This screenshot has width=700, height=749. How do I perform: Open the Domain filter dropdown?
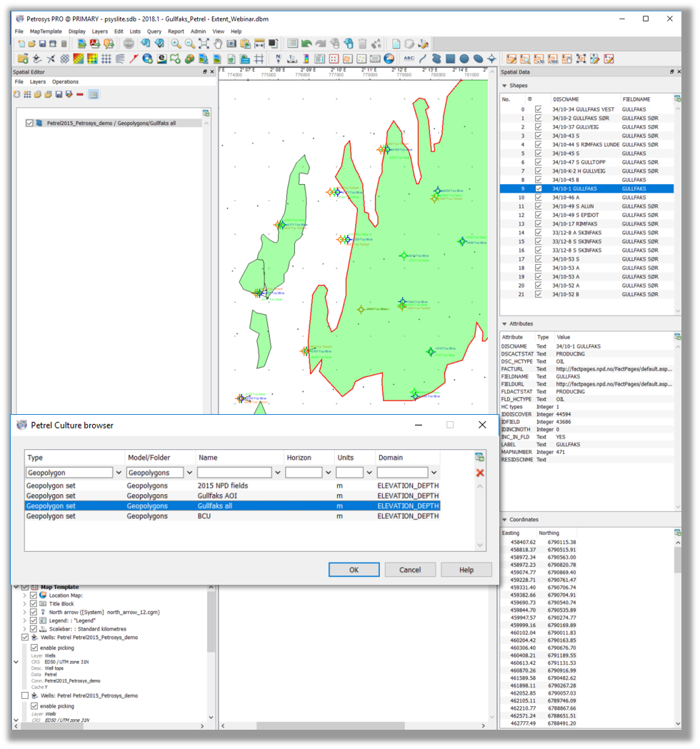(434, 473)
